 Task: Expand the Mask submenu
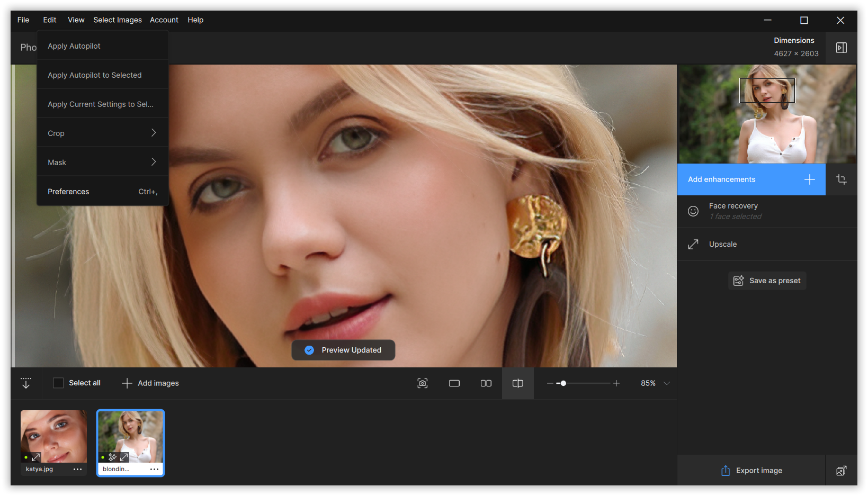102,163
